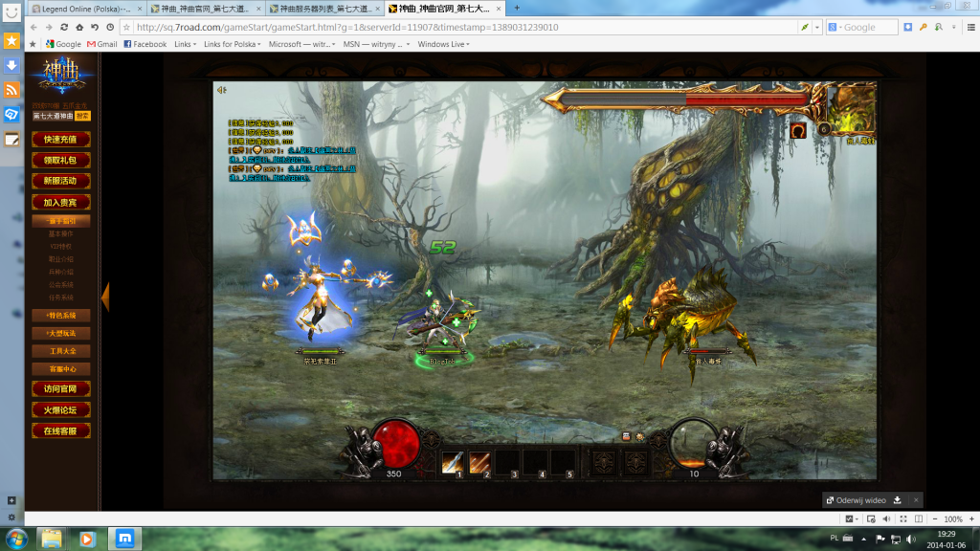This screenshot has width=980, height=551.
Task: Open the Maxthon main menu hamburger icon
Action: point(971,28)
